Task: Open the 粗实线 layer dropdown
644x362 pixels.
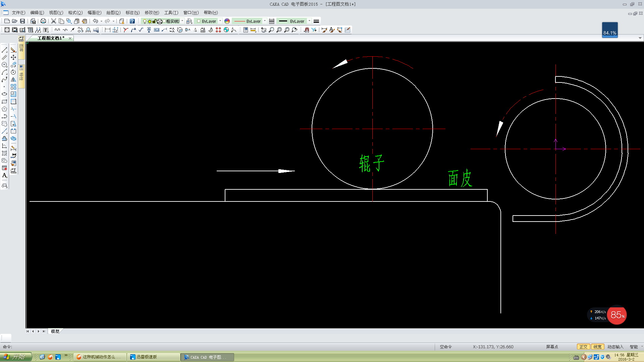Action: click(182, 21)
